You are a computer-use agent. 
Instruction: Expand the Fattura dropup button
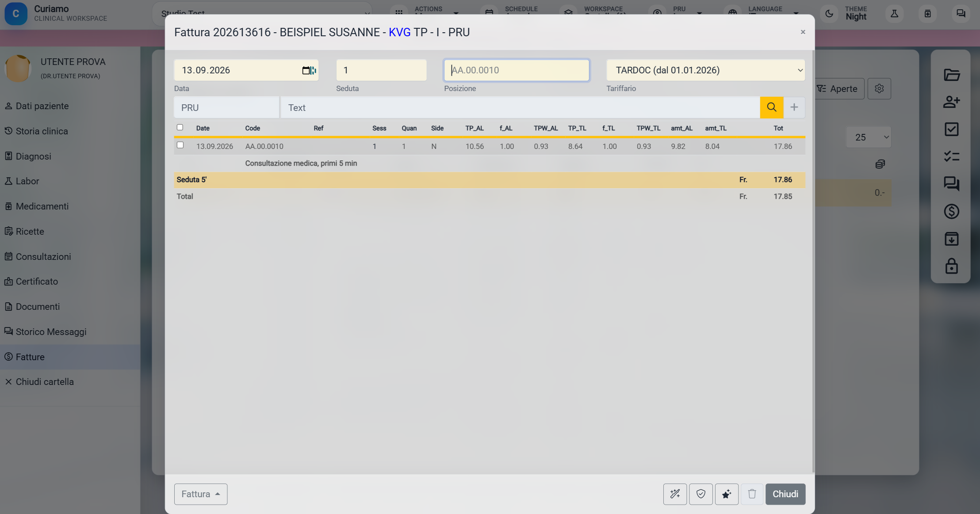click(x=201, y=494)
